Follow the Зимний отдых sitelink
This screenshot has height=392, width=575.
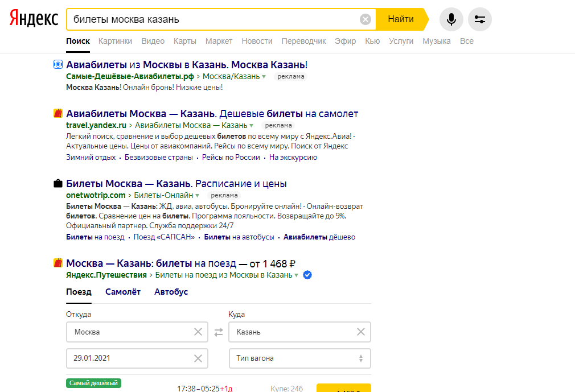[91, 157]
